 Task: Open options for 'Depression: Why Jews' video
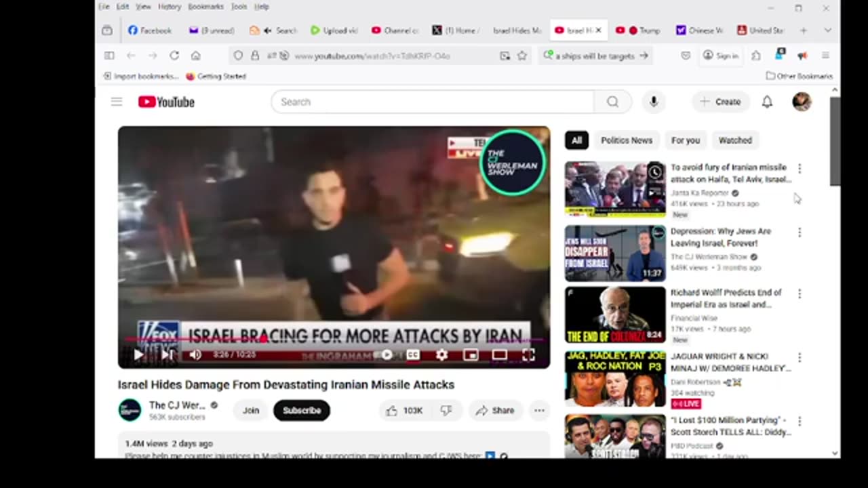[x=800, y=232]
